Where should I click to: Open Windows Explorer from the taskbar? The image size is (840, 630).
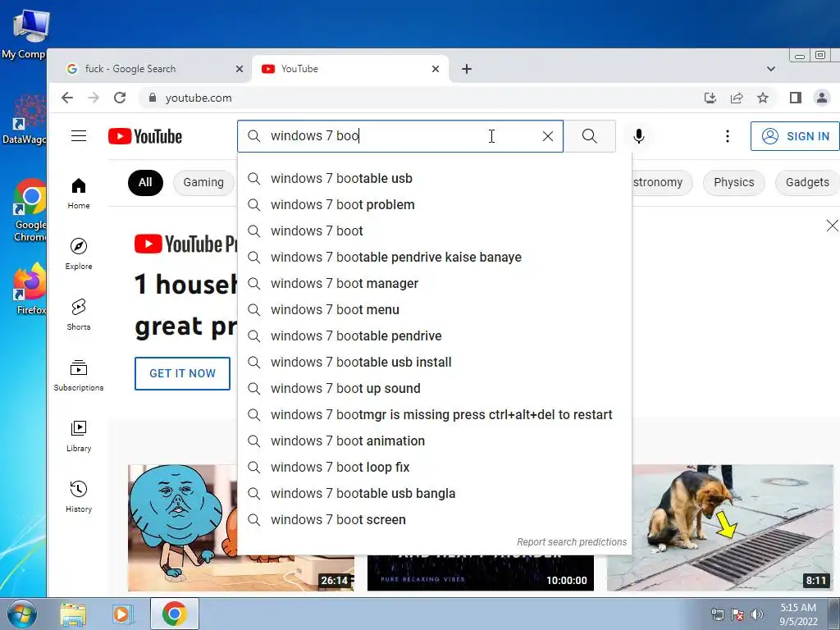pos(73,614)
